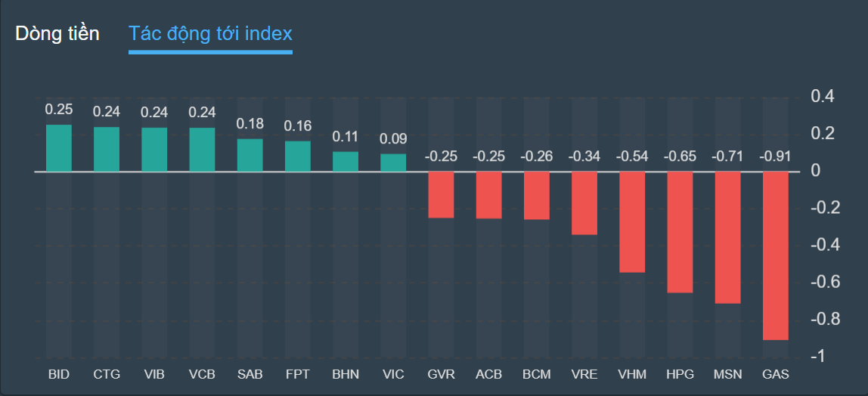Select the tallest red GAS bar

point(775,255)
